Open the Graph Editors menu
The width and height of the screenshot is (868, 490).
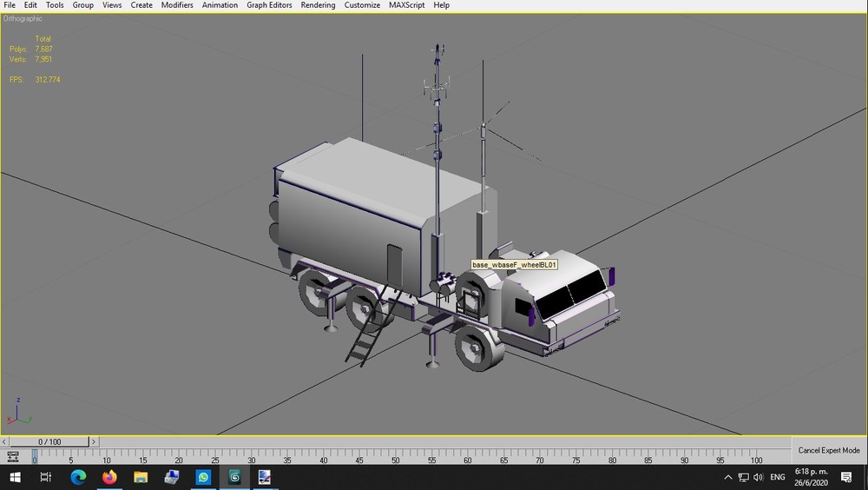pyautogui.click(x=269, y=5)
